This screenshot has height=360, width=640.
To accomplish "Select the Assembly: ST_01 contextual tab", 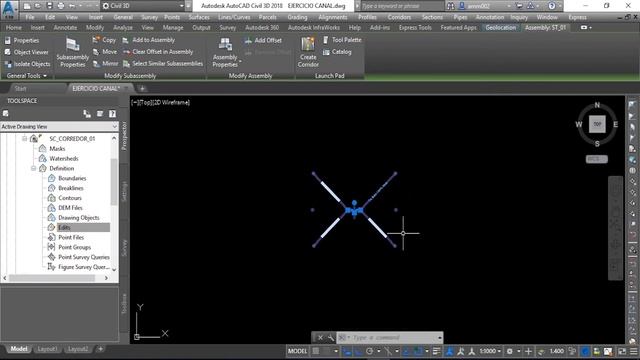I will 545,27.
